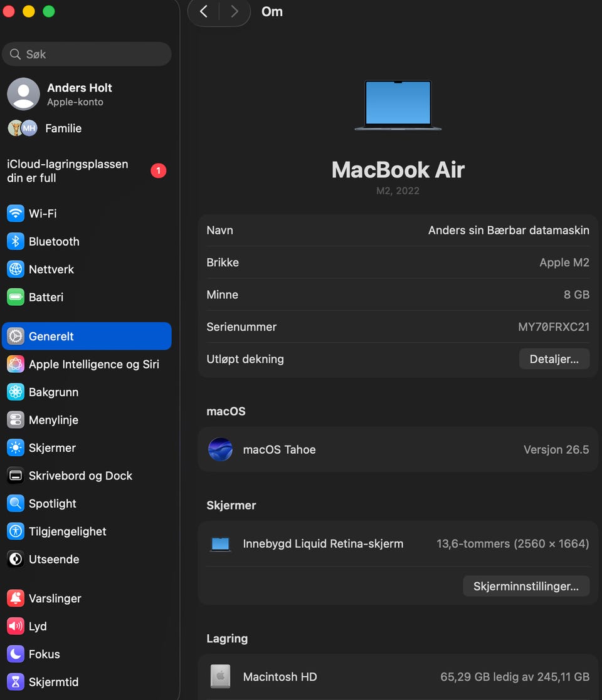The width and height of the screenshot is (602, 700).
Task: Click the M2, 2022 subtitle
Action: tap(398, 191)
